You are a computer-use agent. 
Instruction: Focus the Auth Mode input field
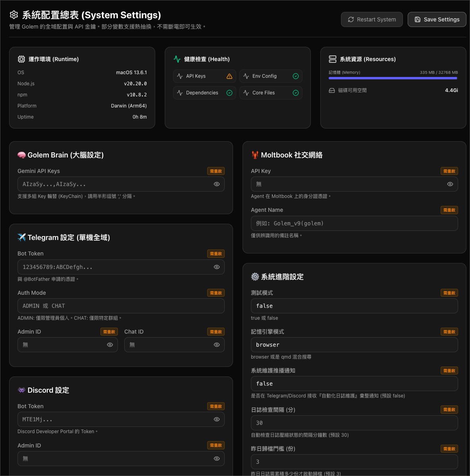point(121,306)
